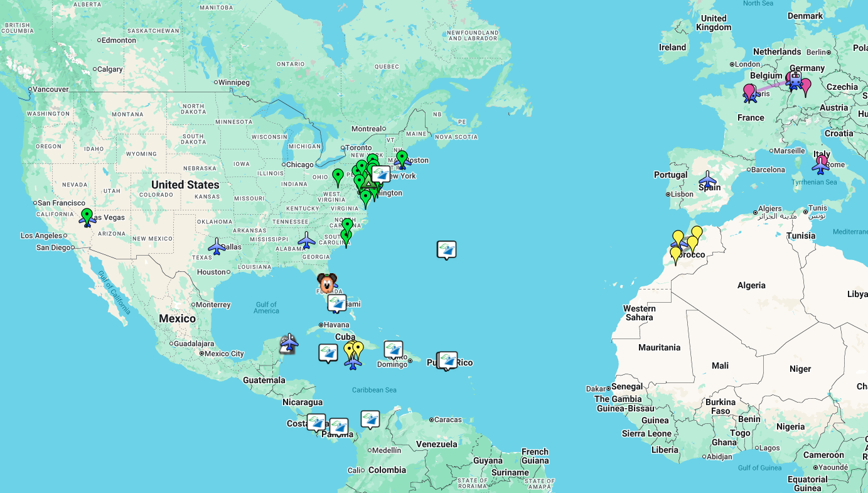
Task: Click the cruise ship marker in mid-Atlantic
Action: [x=446, y=249]
